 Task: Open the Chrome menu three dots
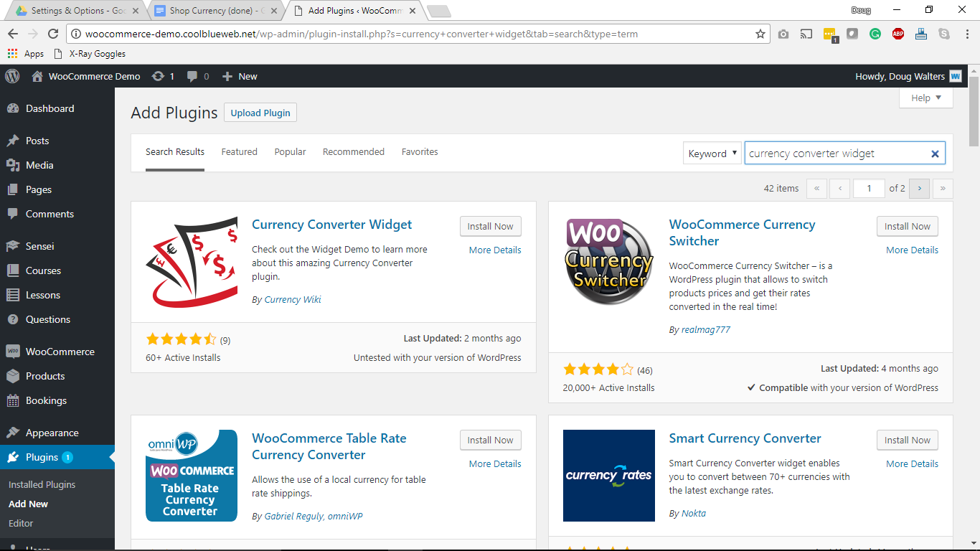point(966,34)
